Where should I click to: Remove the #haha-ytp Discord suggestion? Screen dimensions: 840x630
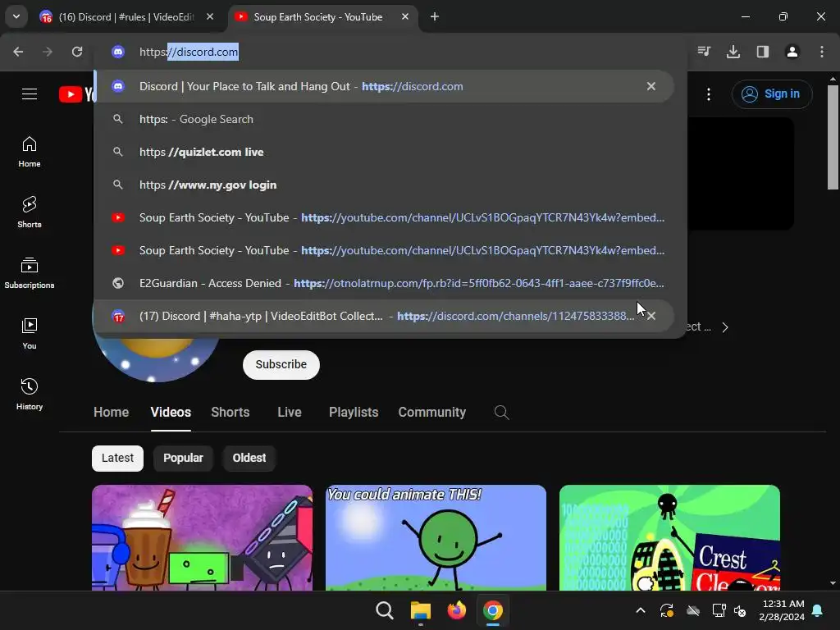[x=651, y=316]
